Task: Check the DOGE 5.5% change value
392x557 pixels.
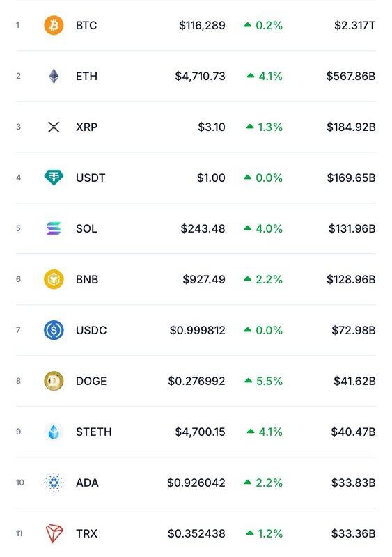Action: click(269, 381)
